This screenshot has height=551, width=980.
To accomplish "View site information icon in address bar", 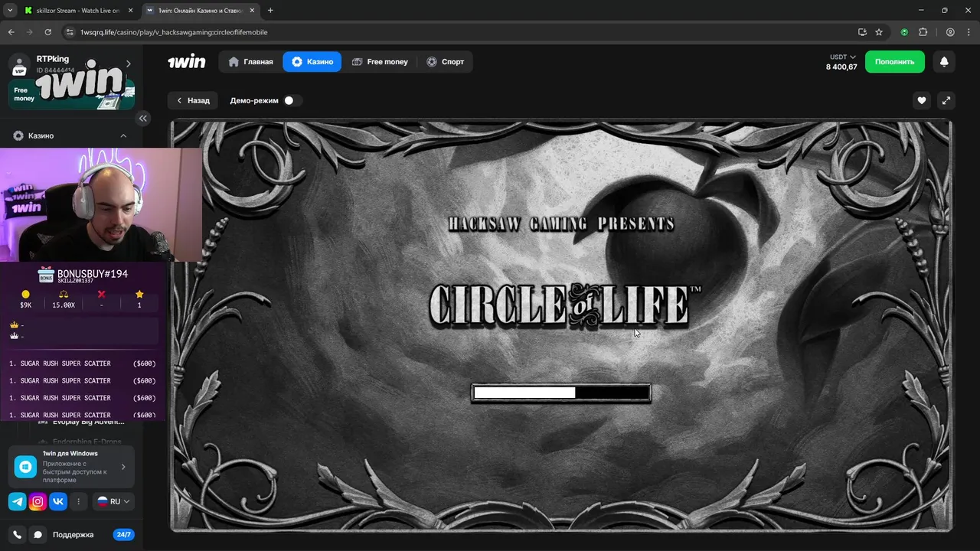I will (x=70, y=32).
